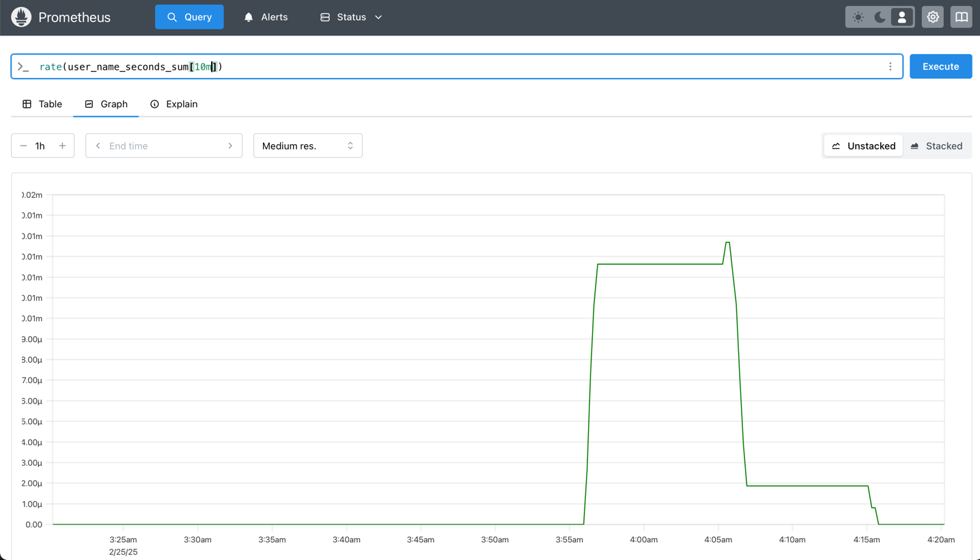Switch to dark theme moon icon

(x=880, y=17)
